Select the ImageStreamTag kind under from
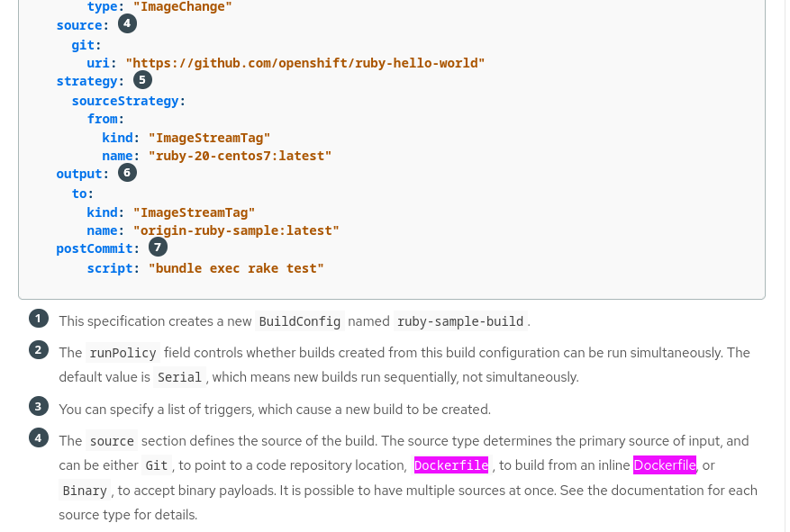790x532 pixels. (209, 137)
